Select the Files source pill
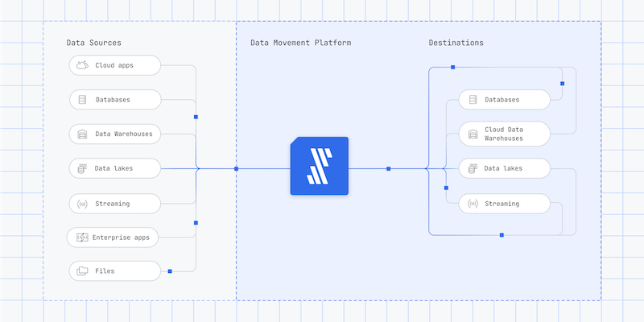Image resolution: width=644 pixels, height=322 pixels. point(114,271)
